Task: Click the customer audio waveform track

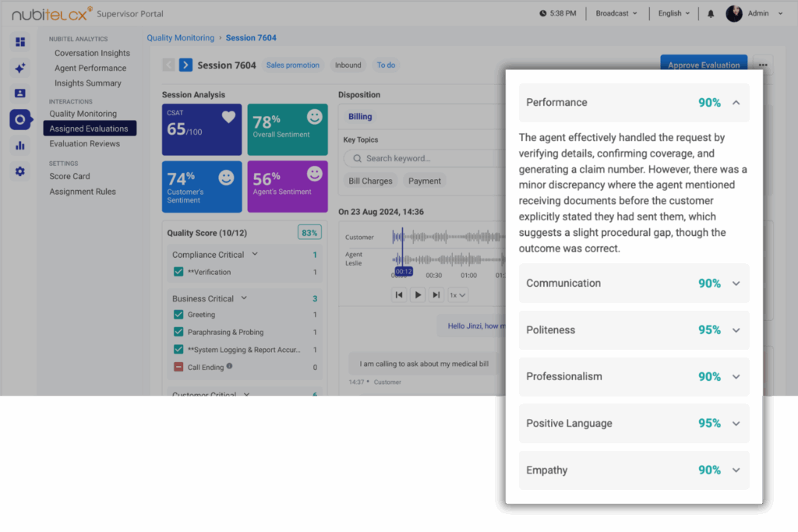Action: 448,237
